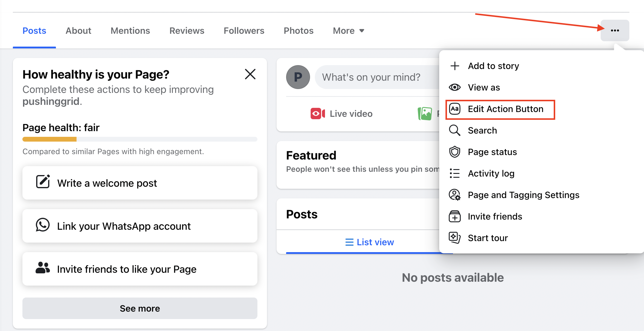The height and width of the screenshot is (331, 644).
Task: Open the Followers tab
Action: click(x=244, y=30)
